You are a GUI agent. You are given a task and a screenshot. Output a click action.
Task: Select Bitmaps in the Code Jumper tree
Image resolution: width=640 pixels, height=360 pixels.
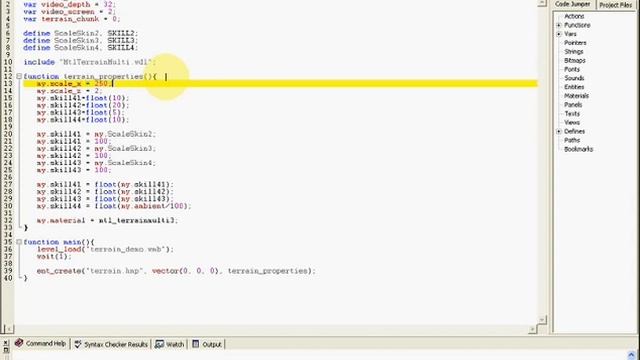point(575,60)
